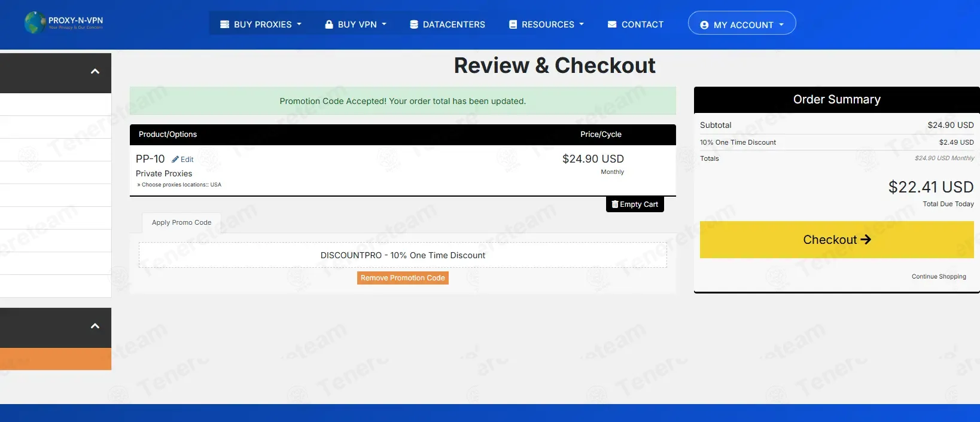
Task: Collapse the top sidebar panel chevron
Action: [x=95, y=72]
